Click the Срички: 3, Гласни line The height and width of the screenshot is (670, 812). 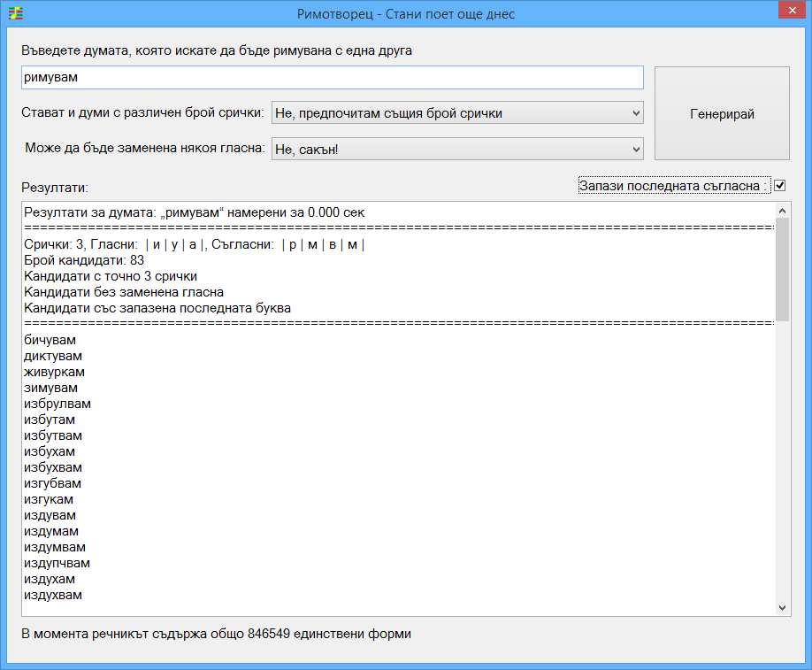tap(195, 244)
